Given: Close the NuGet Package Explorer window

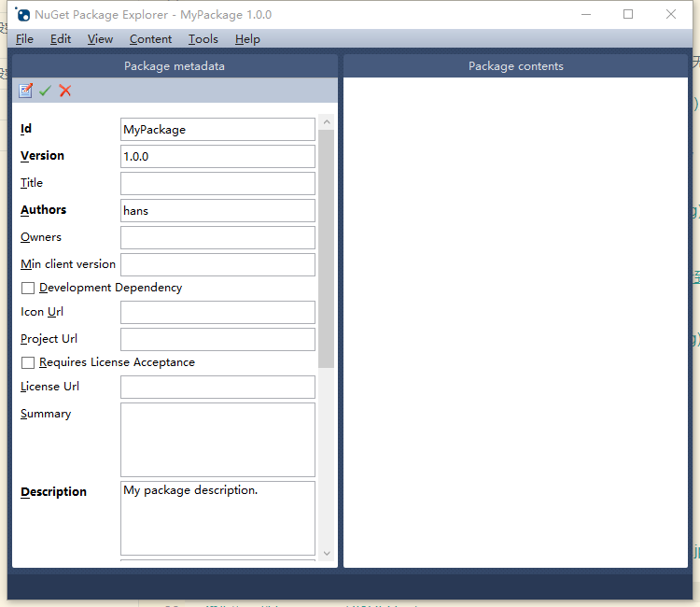Looking at the screenshot, I should (x=670, y=14).
